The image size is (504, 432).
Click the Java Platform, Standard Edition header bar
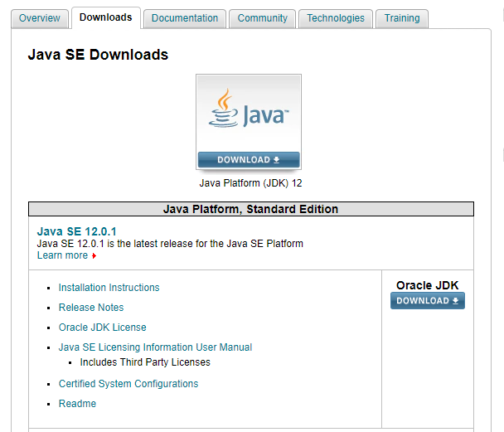251,209
